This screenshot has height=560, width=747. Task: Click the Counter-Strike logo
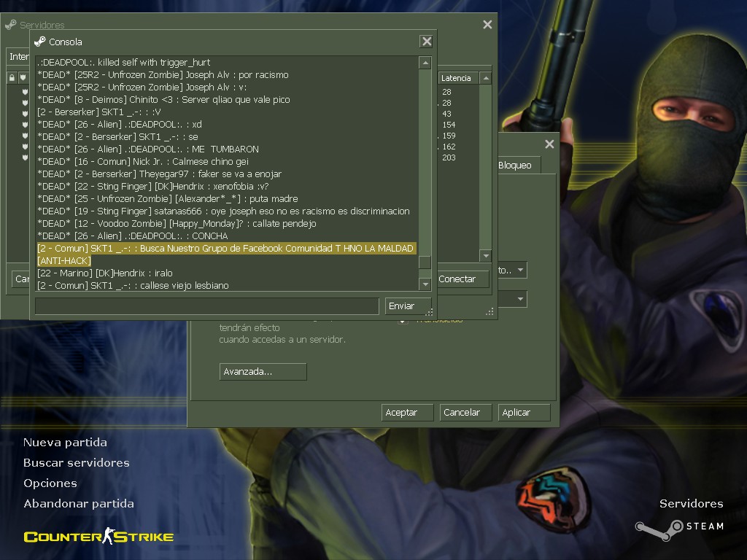point(98,537)
